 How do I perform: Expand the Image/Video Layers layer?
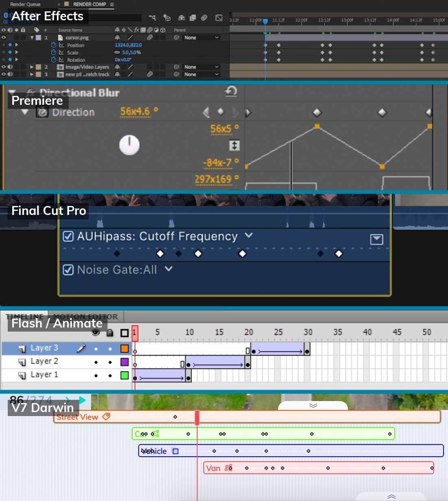[32, 67]
